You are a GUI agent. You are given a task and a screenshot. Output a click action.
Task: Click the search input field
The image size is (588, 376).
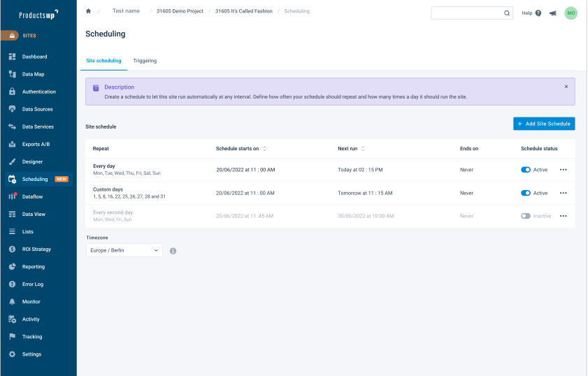point(467,13)
